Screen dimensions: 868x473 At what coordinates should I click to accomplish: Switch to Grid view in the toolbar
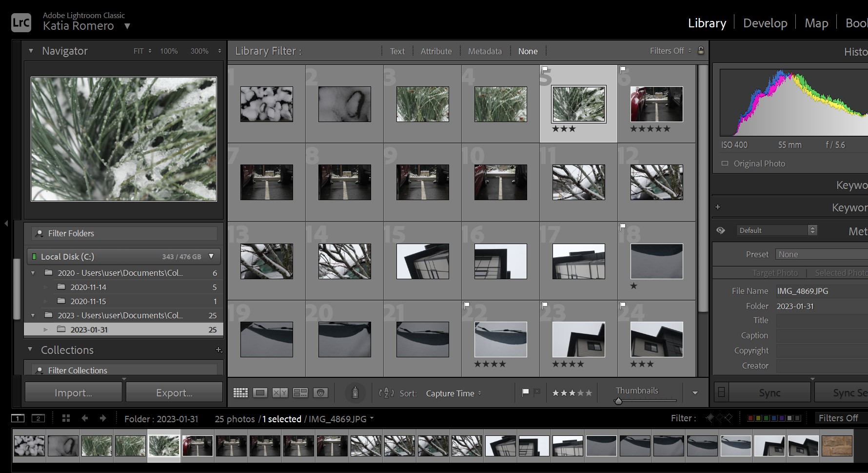click(240, 393)
